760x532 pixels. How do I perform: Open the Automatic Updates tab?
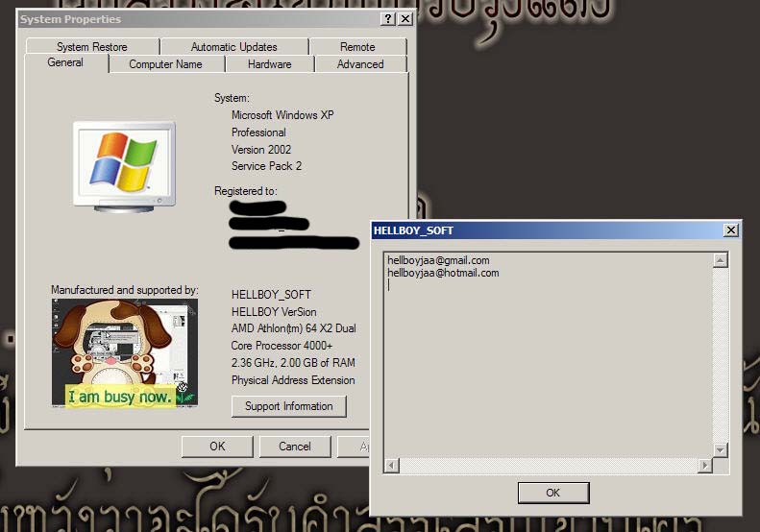click(x=234, y=47)
